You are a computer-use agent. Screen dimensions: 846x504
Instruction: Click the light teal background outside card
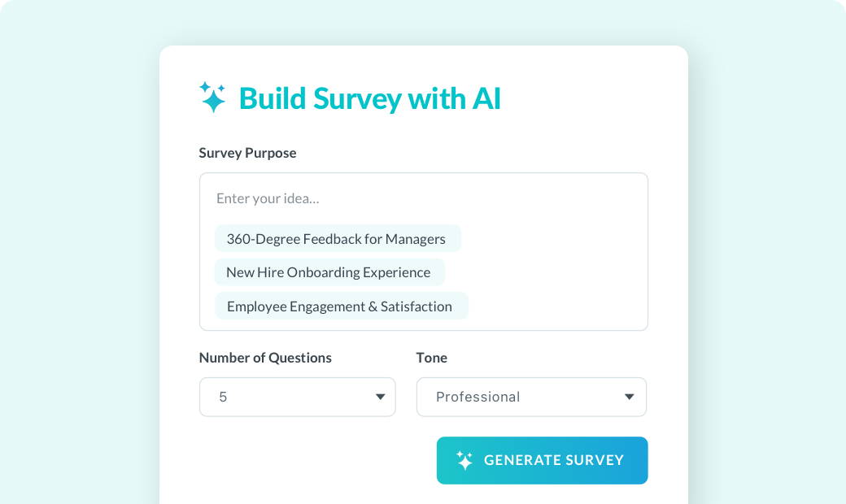click(80, 270)
